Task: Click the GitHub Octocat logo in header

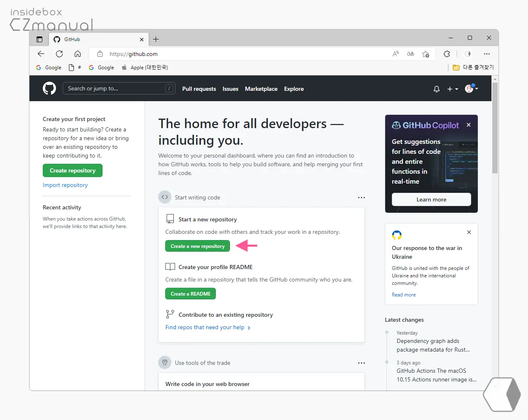Action: [49, 88]
